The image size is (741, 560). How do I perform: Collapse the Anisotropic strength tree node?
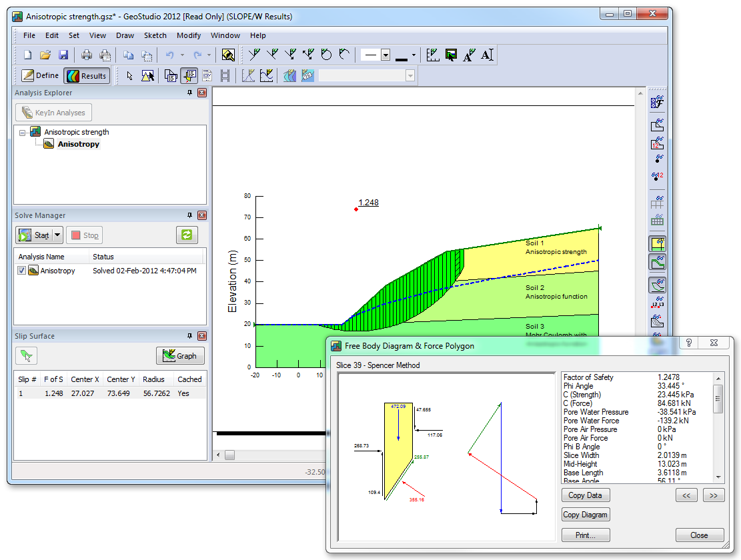click(22, 133)
